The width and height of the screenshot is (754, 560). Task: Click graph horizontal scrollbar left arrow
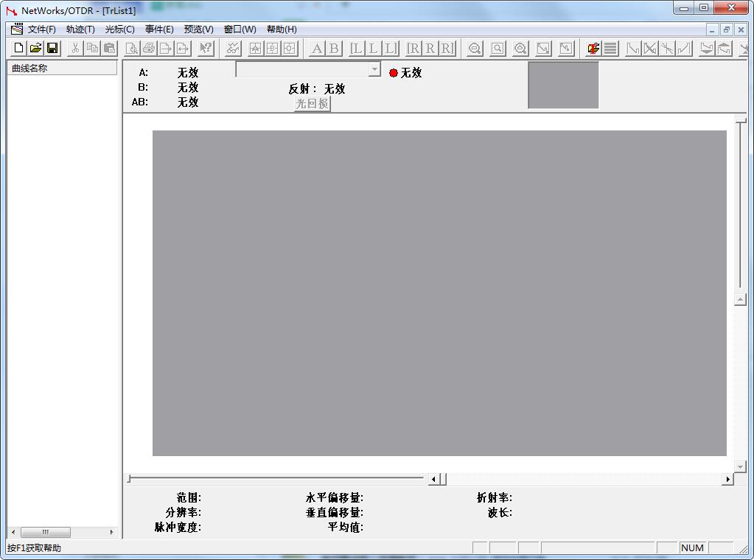[433, 479]
